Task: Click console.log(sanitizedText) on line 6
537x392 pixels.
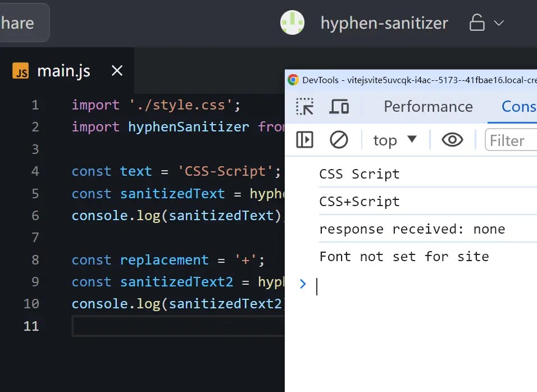Action: coord(176,216)
